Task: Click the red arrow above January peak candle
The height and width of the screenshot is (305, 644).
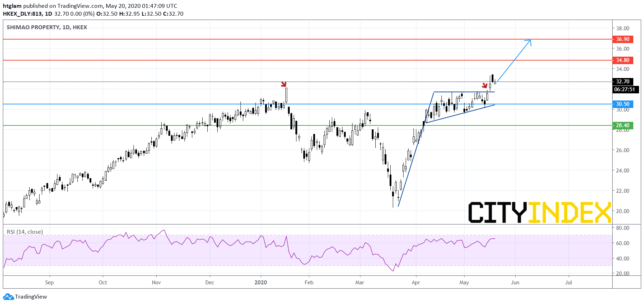Action: (284, 84)
